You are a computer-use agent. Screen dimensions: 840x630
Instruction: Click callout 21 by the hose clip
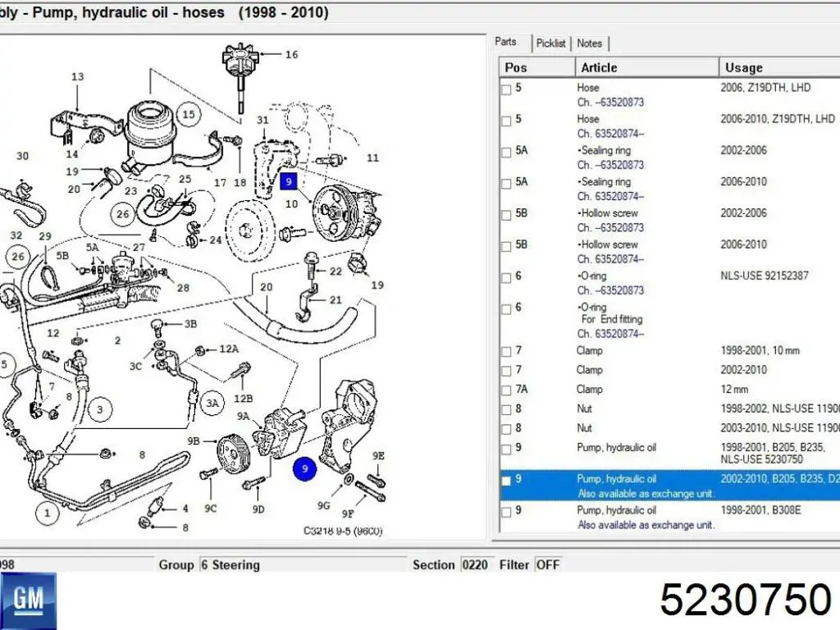coord(336,300)
